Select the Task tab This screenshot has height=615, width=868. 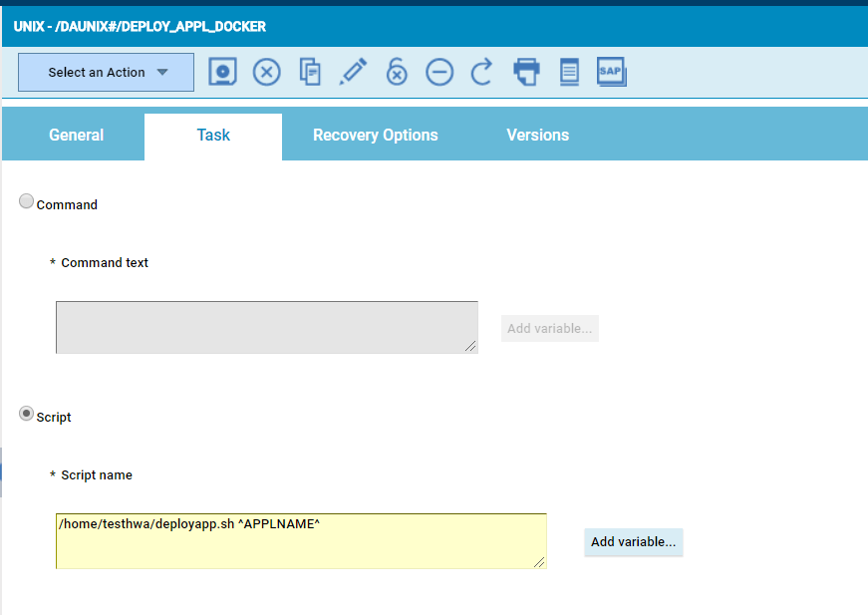pos(213,136)
